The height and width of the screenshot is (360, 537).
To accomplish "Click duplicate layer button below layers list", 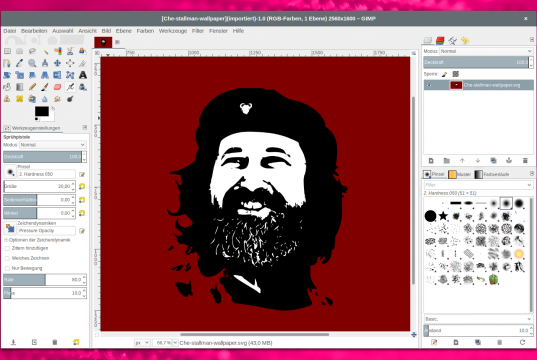I will [493, 160].
